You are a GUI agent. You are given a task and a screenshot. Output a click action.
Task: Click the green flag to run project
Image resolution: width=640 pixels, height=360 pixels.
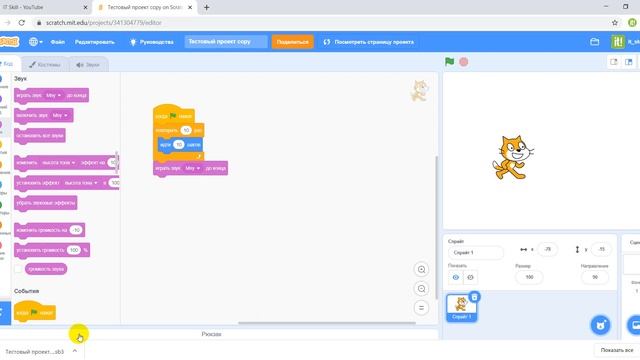click(x=449, y=62)
